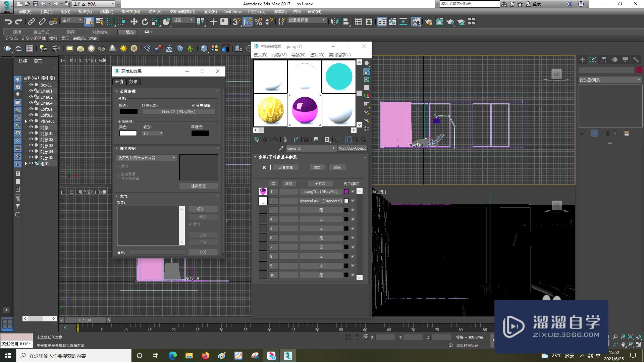Viewport: 644px width, 363px height.
Task: Create a sun light from toolbar
Action: 123,49
